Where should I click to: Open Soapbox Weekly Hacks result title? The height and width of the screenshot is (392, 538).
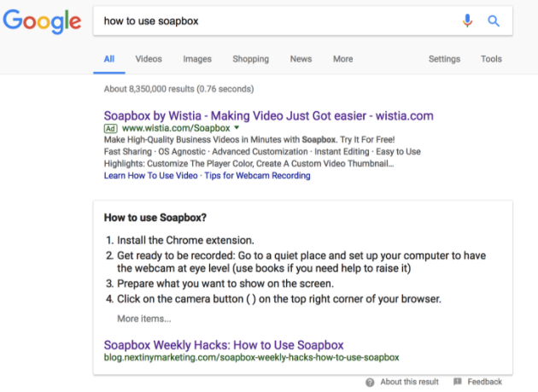[224, 345]
